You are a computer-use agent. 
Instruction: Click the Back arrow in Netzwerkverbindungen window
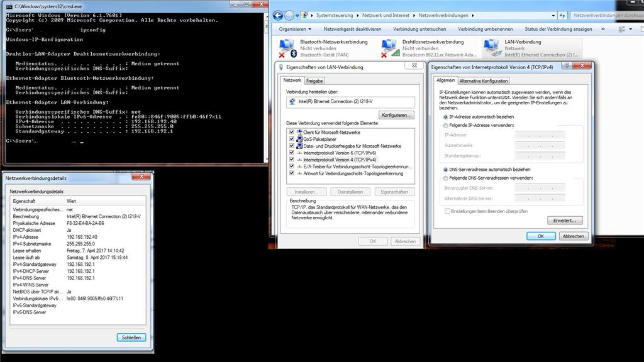278,16
